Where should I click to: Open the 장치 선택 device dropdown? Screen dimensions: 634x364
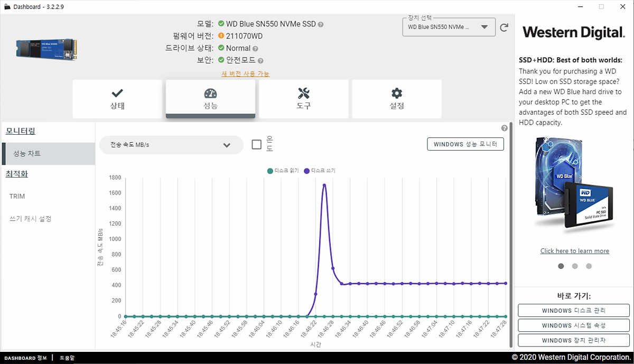pos(449,27)
